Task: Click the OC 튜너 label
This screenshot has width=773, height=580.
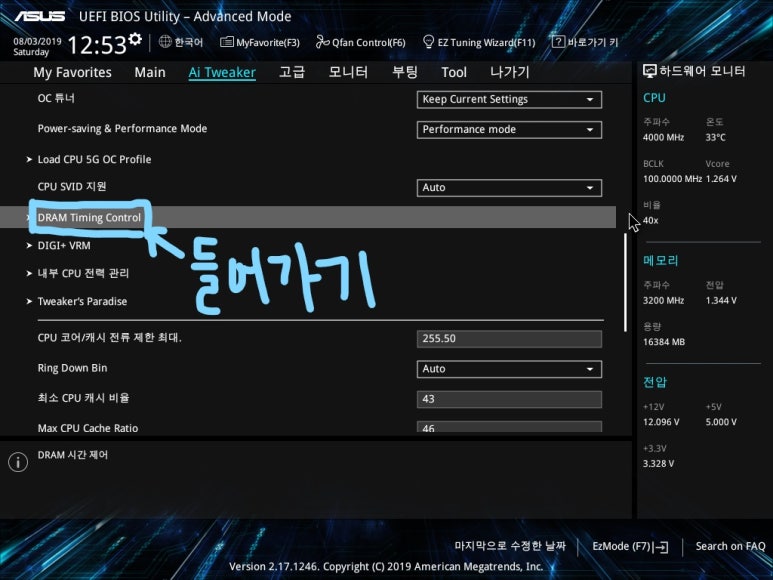Action: pyautogui.click(x=56, y=99)
